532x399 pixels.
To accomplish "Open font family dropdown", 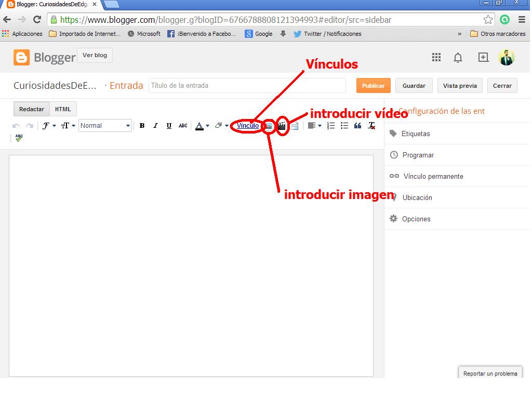I will tap(49, 126).
